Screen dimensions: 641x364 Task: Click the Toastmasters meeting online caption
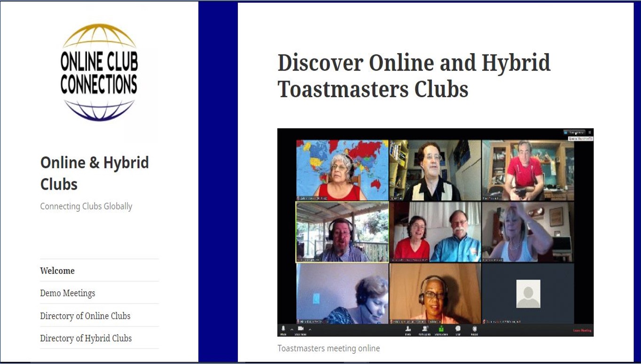(x=328, y=348)
